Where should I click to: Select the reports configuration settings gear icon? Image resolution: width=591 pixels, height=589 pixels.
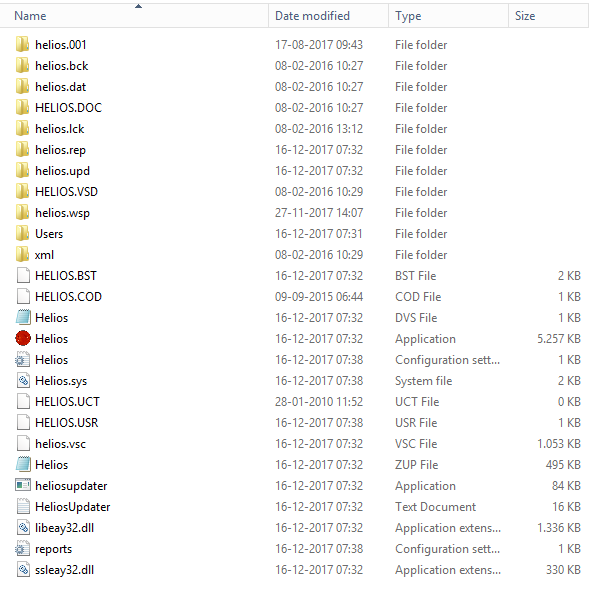[x=22, y=548]
